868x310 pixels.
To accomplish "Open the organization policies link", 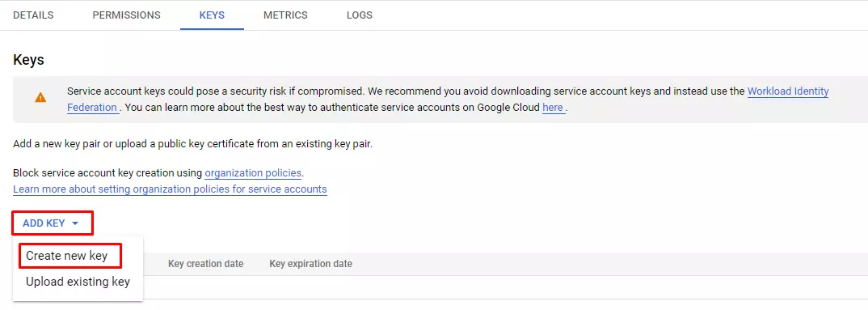I will coord(253,173).
